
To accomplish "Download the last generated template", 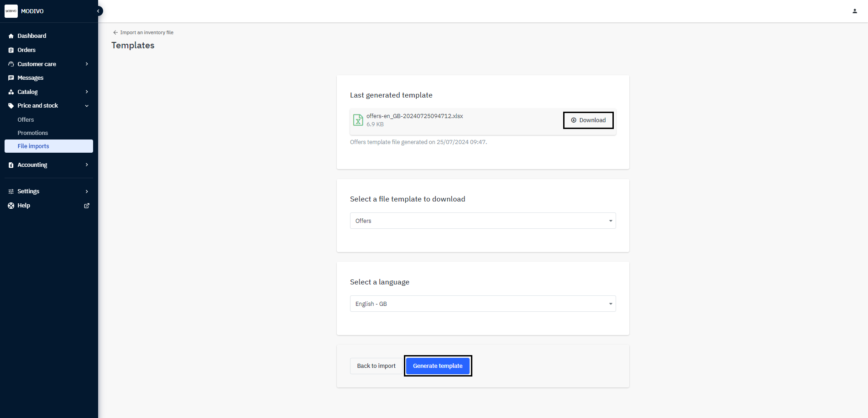I will coord(588,120).
